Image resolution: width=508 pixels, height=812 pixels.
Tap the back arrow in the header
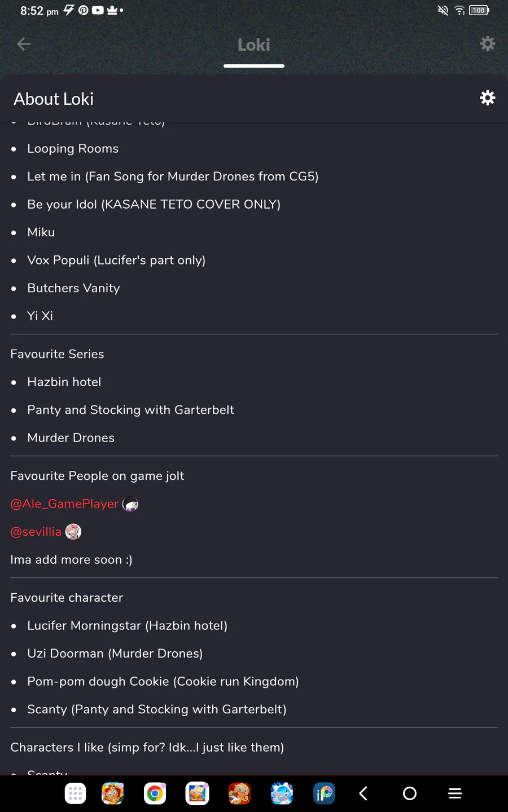pyautogui.click(x=24, y=44)
